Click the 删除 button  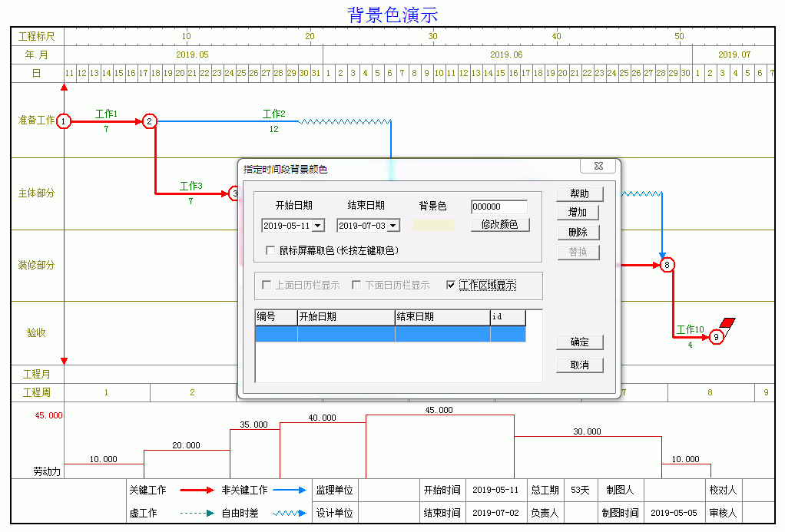click(578, 232)
